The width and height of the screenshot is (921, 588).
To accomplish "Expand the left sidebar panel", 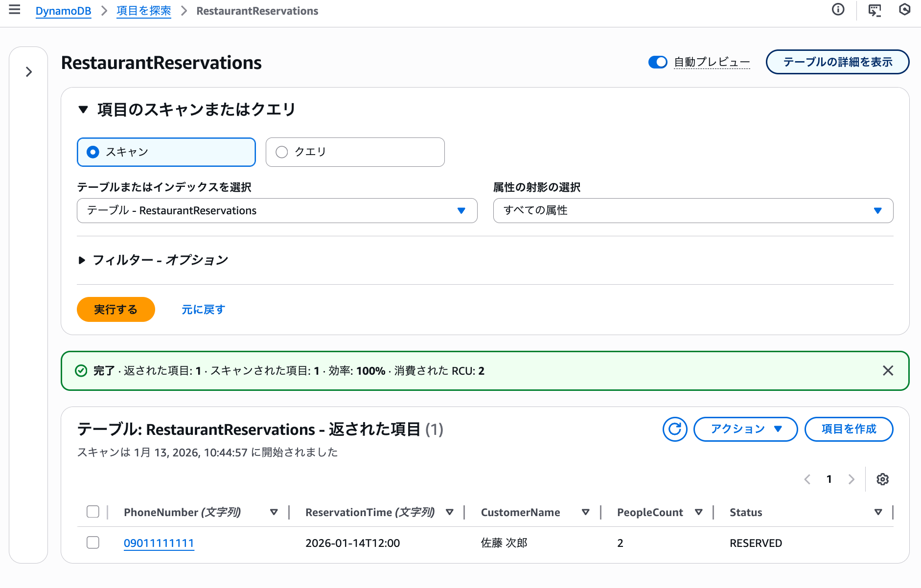I will pyautogui.click(x=28, y=72).
